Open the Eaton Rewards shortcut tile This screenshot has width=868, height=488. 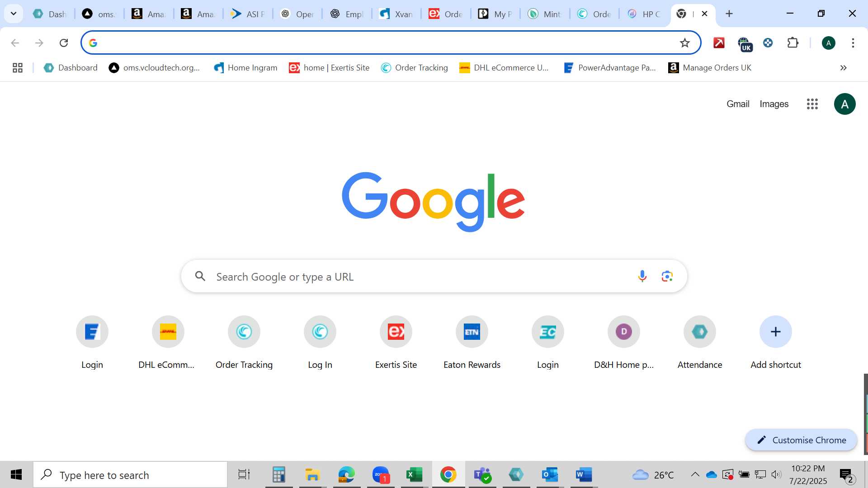[472, 343]
